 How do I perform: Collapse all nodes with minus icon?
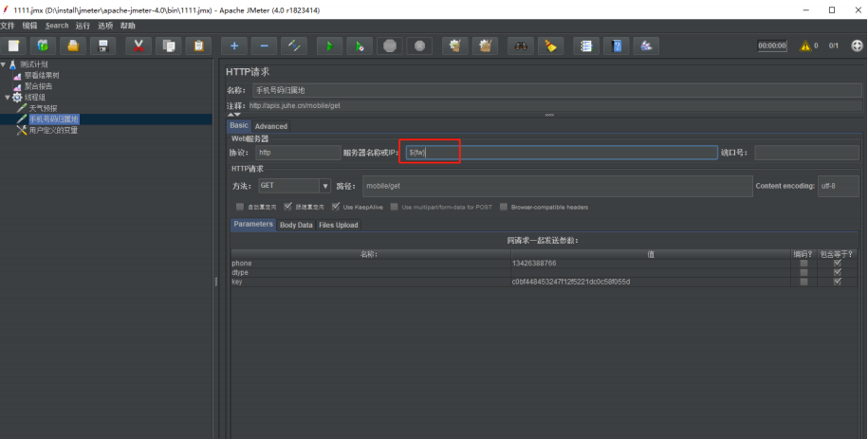click(264, 46)
